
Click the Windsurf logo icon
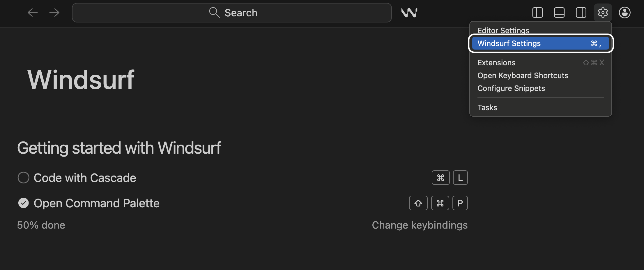point(409,13)
